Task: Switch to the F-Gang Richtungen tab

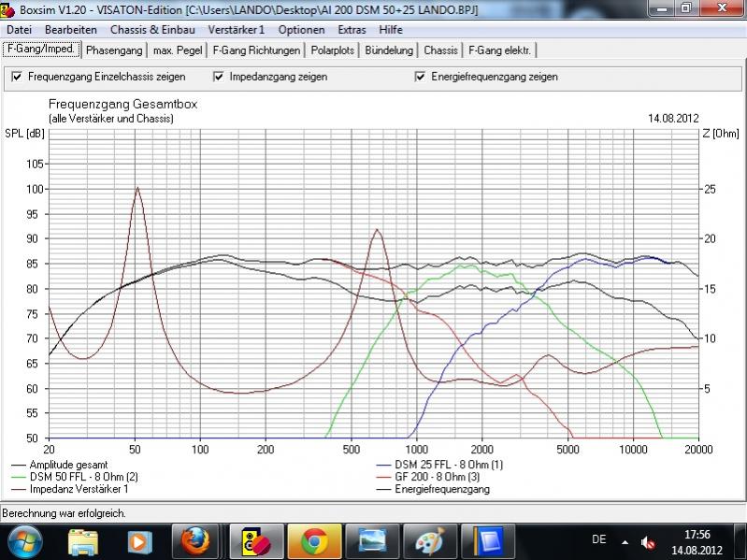Action: (256, 50)
